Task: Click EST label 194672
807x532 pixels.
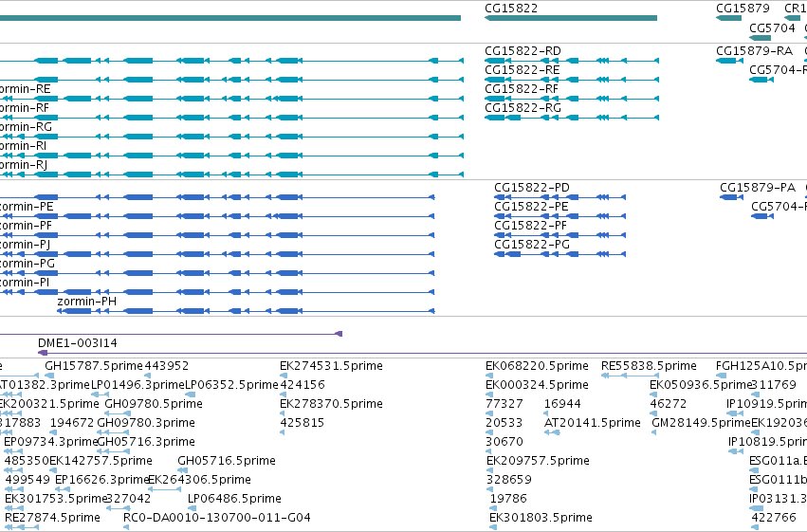Action: pos(72,423)
